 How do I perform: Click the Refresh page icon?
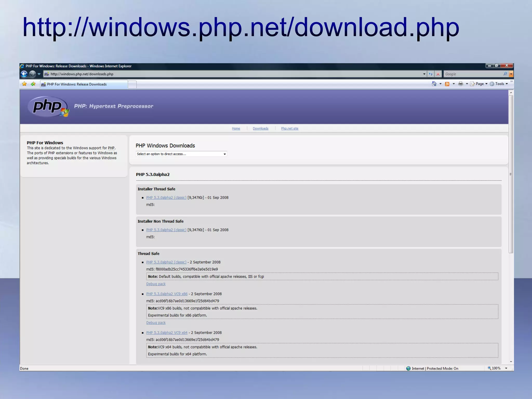431,74
